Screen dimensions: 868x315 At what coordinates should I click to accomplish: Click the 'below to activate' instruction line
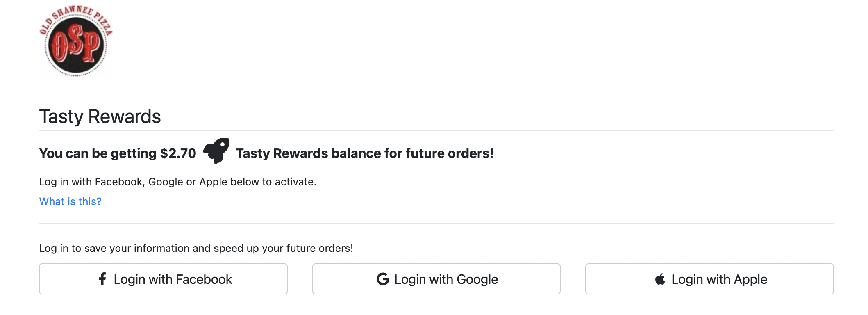click(x=178, y=182)
